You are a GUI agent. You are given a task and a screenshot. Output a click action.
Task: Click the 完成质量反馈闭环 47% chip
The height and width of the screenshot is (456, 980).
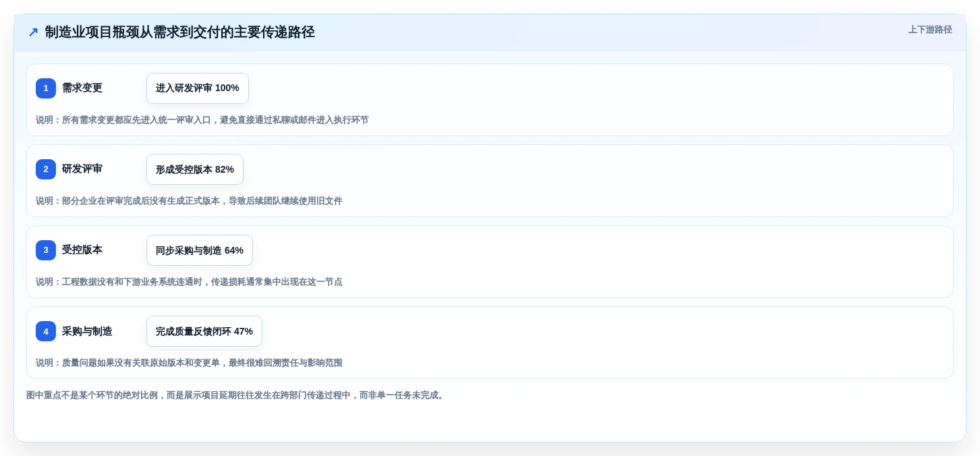[204, 331]
